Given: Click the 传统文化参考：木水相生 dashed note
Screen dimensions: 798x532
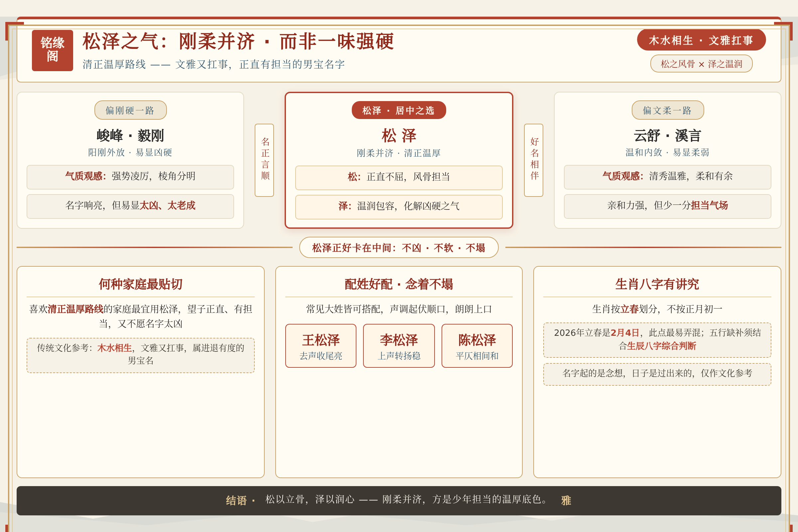Looking at the screenshot, I should (x=140, y=355).
